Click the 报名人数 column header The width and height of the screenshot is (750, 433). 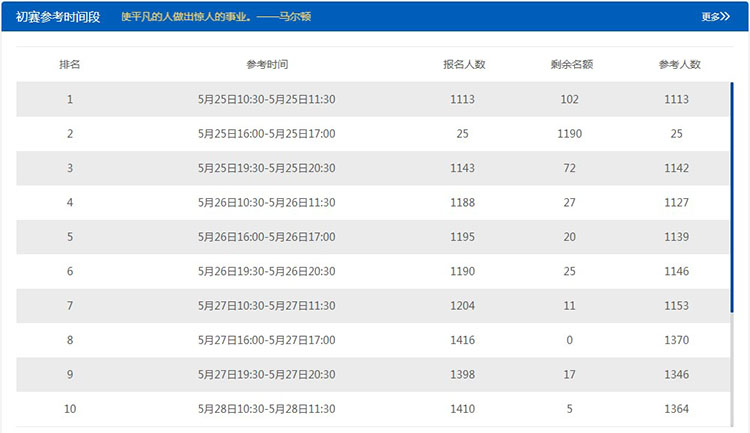(464, 64)
